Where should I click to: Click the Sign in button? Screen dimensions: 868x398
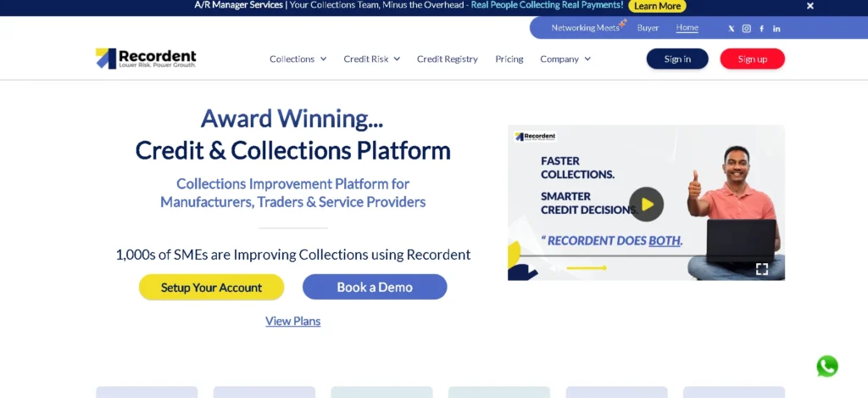[677, 59]
